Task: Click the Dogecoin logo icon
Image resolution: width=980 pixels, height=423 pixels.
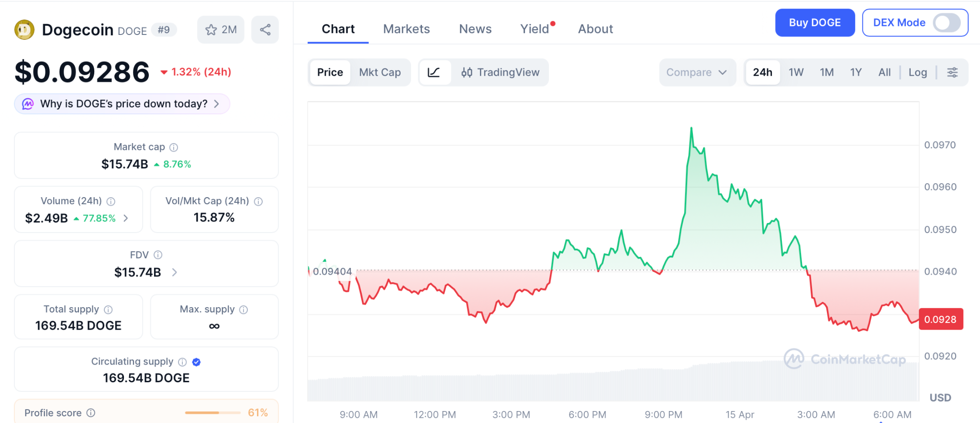Action: pos(24,30)
